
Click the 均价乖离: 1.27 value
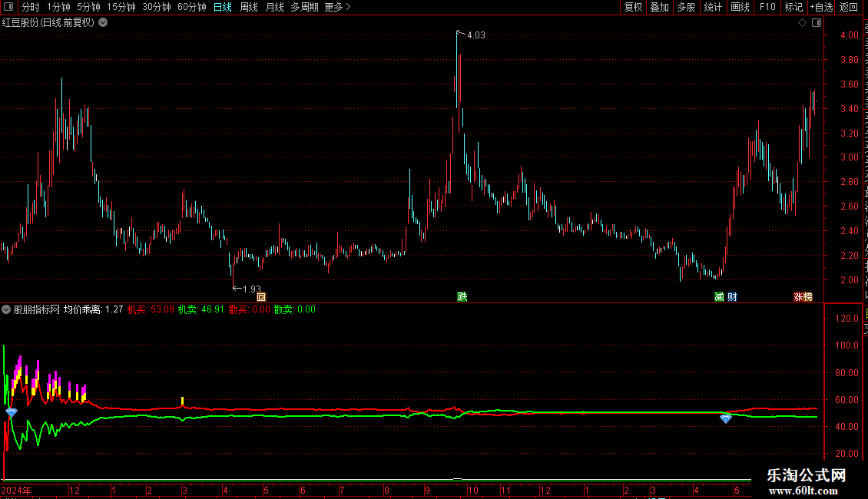pos(93,310)
